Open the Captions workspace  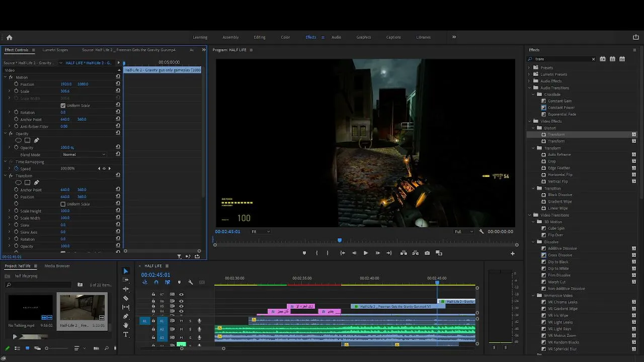coord(393,37)
